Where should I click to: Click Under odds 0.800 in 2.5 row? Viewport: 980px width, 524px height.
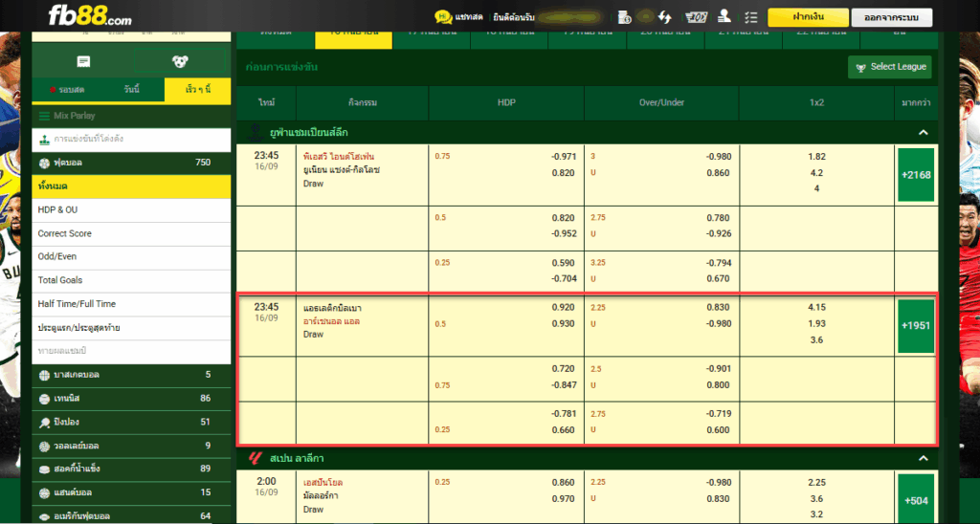[719, 384]
